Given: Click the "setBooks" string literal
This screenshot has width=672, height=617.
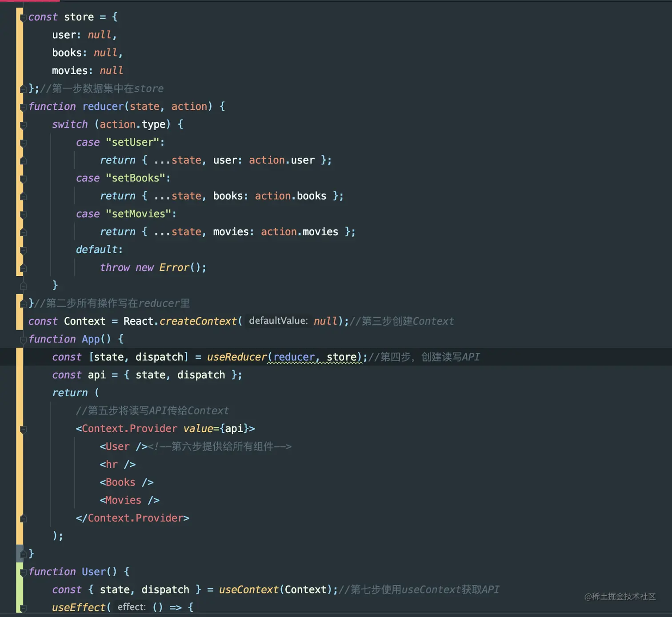Looking at the screenshot, I should pos(135,178).
